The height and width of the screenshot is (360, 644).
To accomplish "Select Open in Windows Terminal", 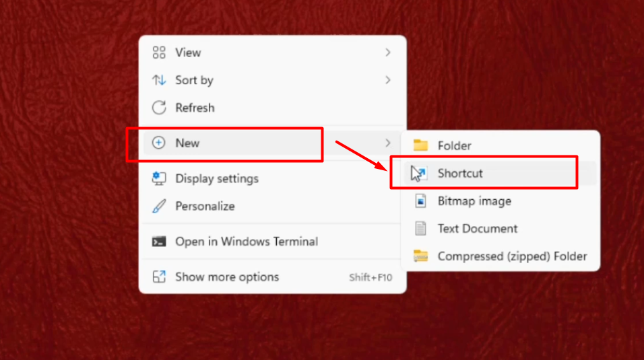I will click(x=272, y=242).
